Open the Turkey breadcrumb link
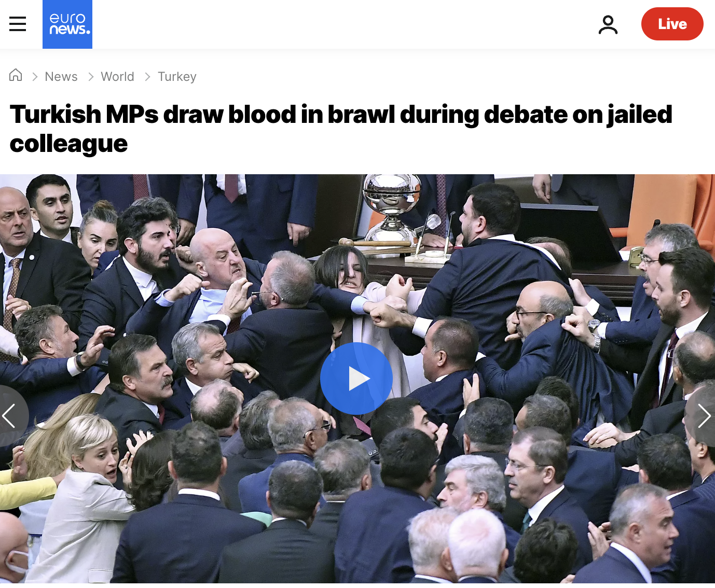Viewport: 715px width, 588px height. click(177, 77)
